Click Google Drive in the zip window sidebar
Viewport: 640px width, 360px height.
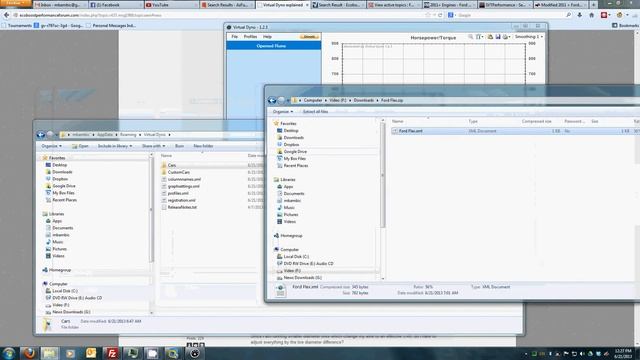pos(295,151)
